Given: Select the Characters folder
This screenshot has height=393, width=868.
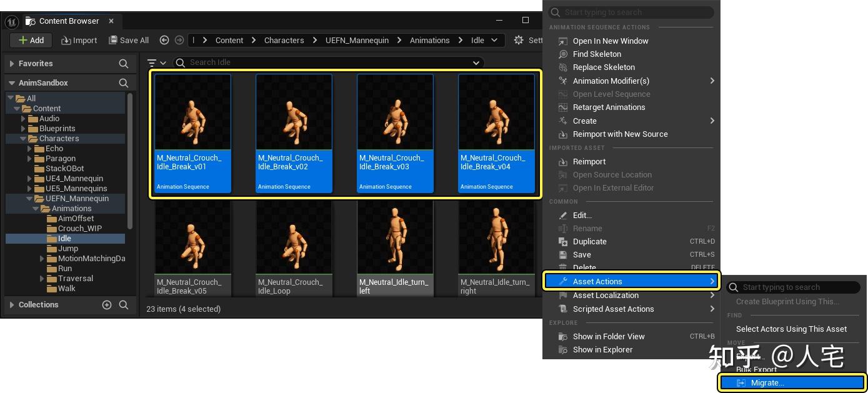Looking at the screenshot, I should click(59, 139).
